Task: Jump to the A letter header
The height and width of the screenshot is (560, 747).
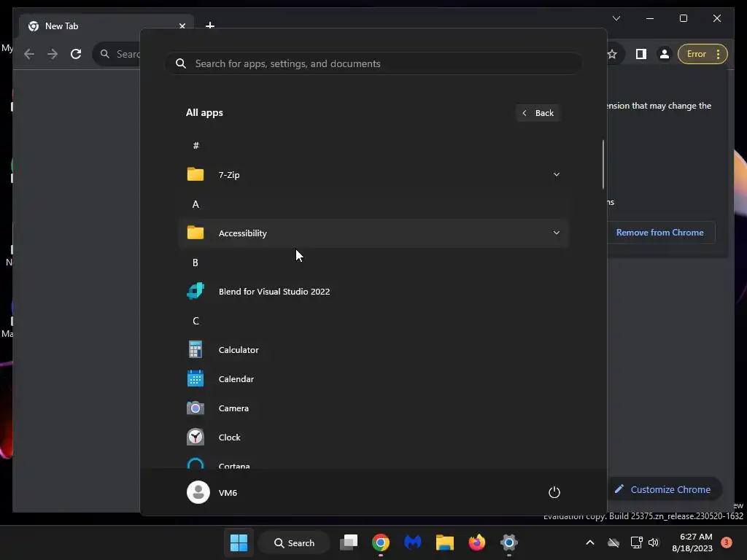Action: coord(196,204)
